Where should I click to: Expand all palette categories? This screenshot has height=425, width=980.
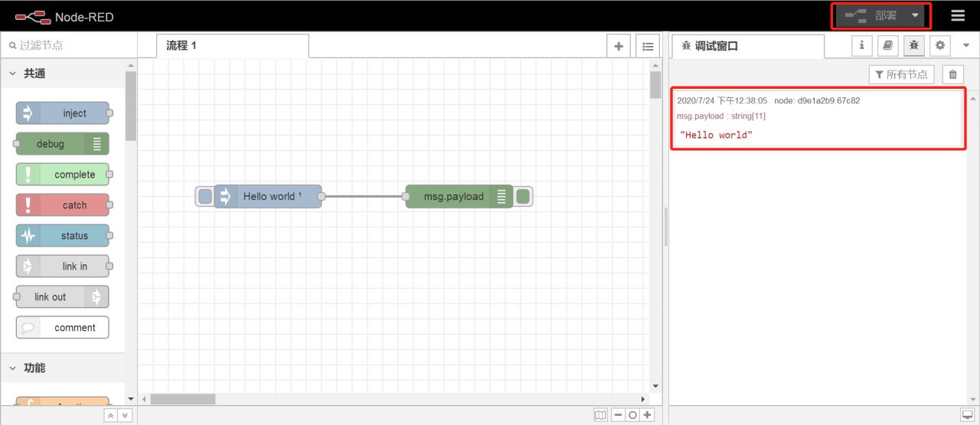pyautogui.click(x=126, y=415)
